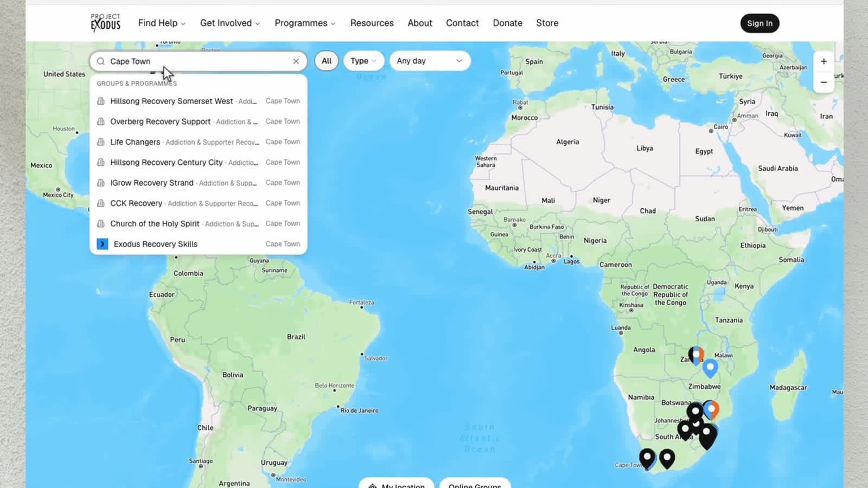Click the My location button
This screenshot has height=488, width=868.
pyautogui.click(x=397, y=483)
